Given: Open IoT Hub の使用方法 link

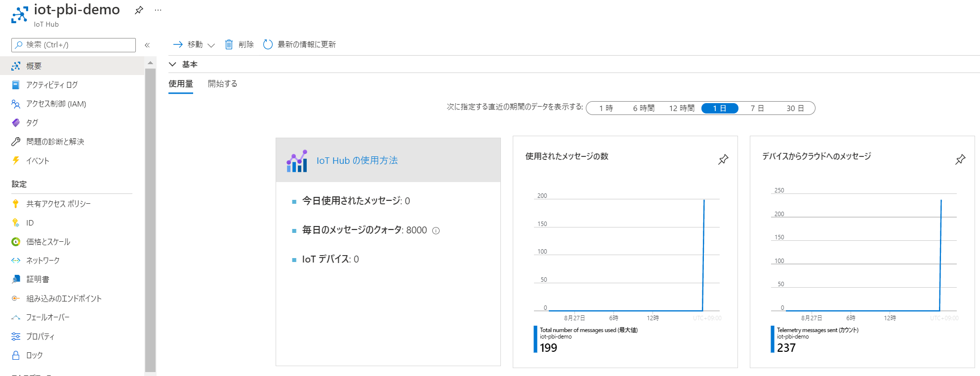Looking at the screenshot, I should pos(357,160).
